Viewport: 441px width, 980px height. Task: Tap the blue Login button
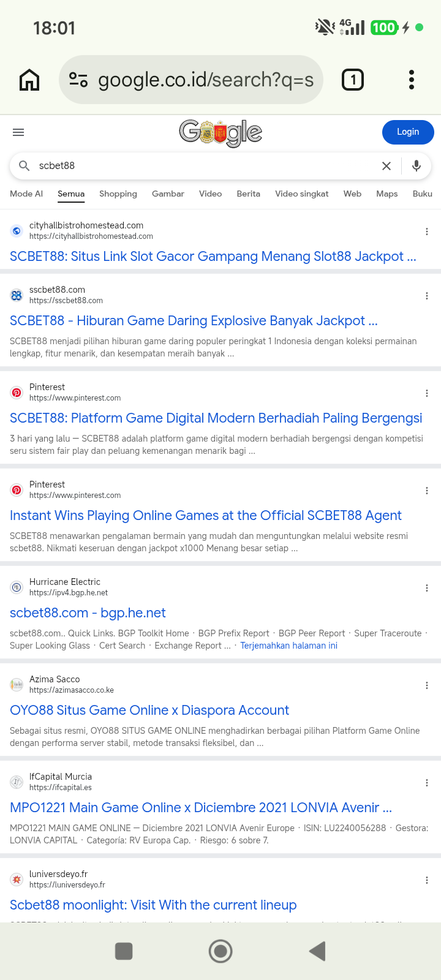tap(408, 132)
